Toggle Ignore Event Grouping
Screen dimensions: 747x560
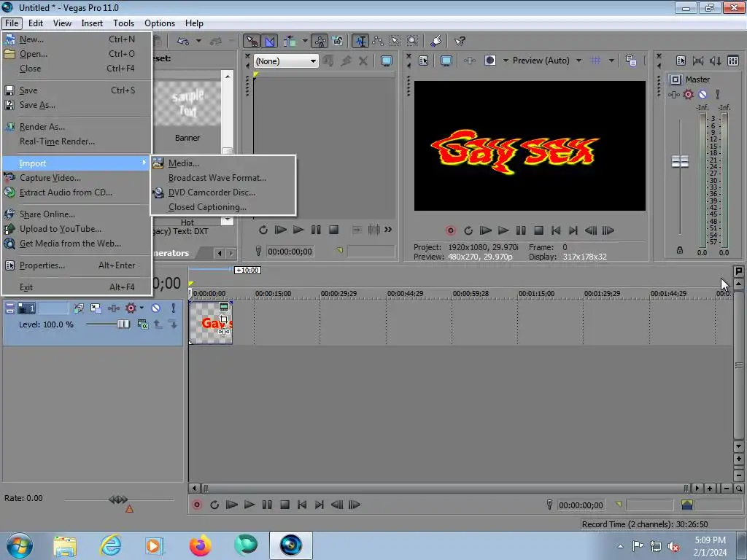(x=337, y=42)
